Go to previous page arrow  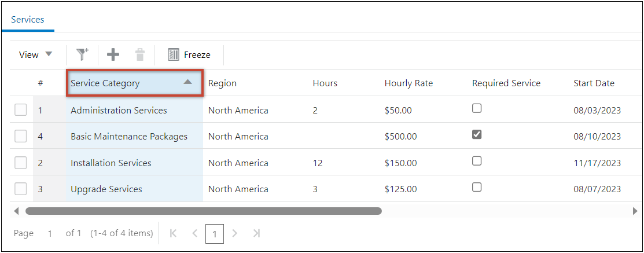coord(194,233)
